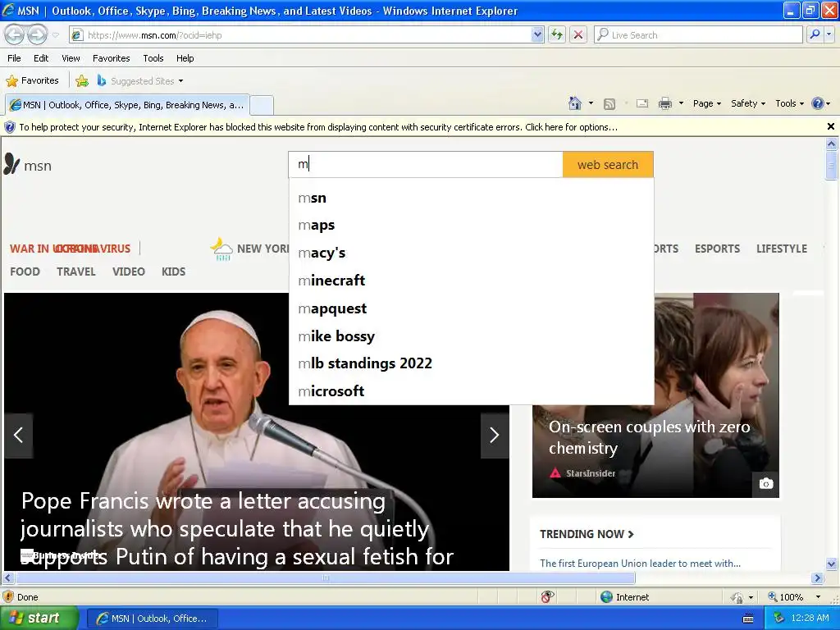Click the gallery camera icon on card
The width and height of the screenshot is (840, 630).
click(x=766, y=484)
